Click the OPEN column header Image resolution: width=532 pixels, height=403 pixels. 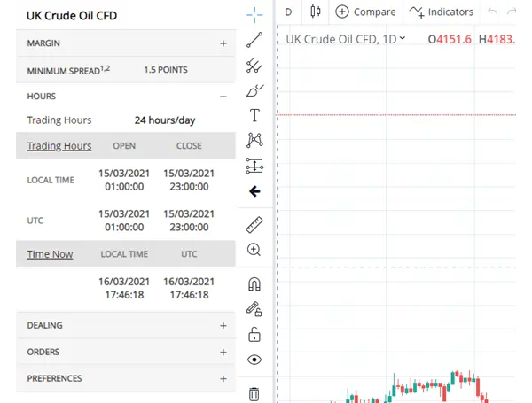[124, 146]
